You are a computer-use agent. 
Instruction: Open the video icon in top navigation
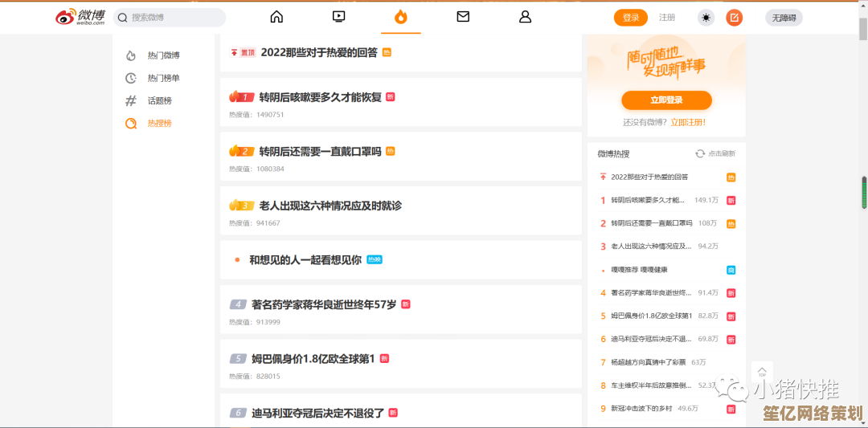(338, 17)
